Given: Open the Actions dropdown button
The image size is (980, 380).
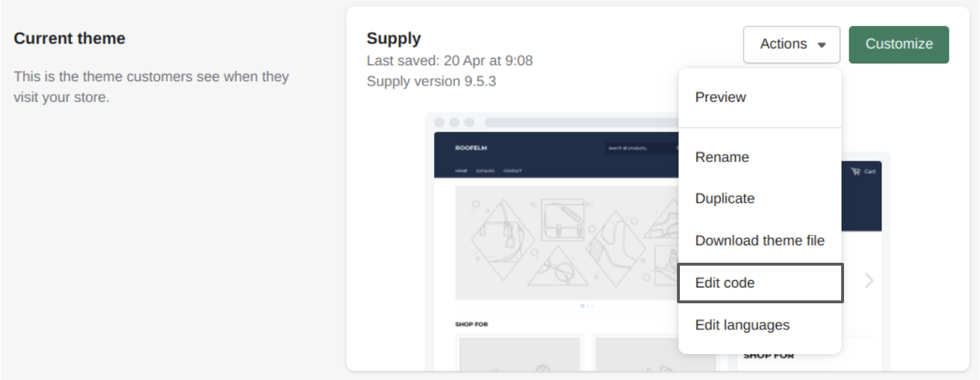Looking at the screenshot, I should (791, 45).
